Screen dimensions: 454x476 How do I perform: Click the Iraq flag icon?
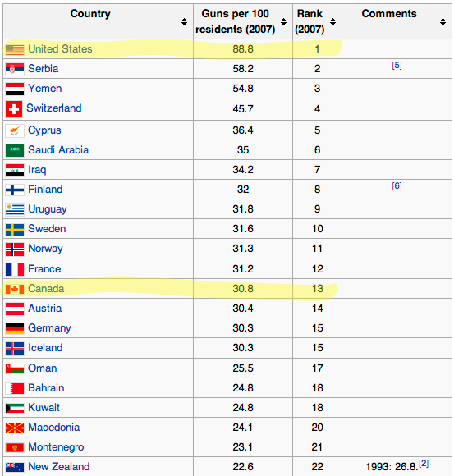(15, 170)
